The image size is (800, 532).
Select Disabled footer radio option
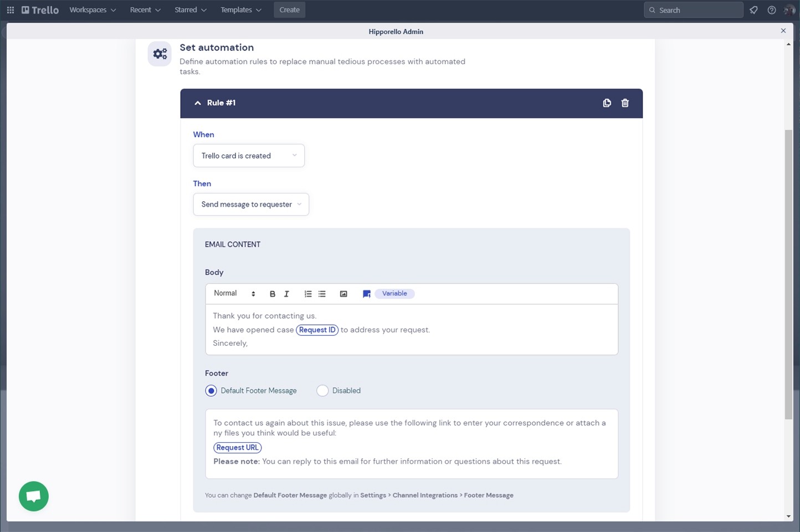(322, 391)
